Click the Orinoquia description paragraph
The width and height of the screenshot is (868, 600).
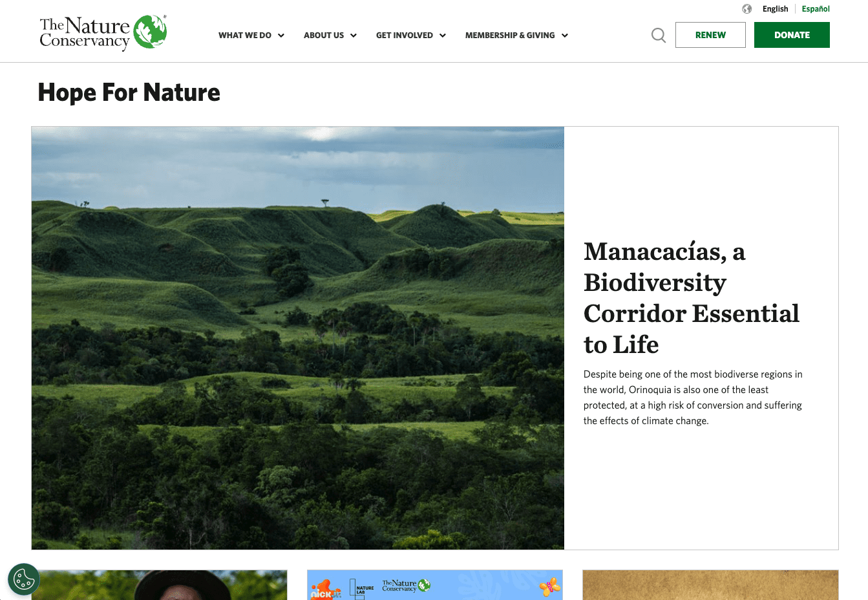tap(692, 398)
